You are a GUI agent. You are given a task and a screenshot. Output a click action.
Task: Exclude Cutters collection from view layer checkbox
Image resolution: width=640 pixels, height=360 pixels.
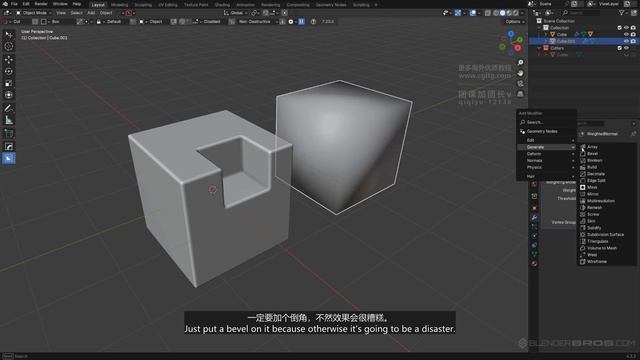[620, 48]
